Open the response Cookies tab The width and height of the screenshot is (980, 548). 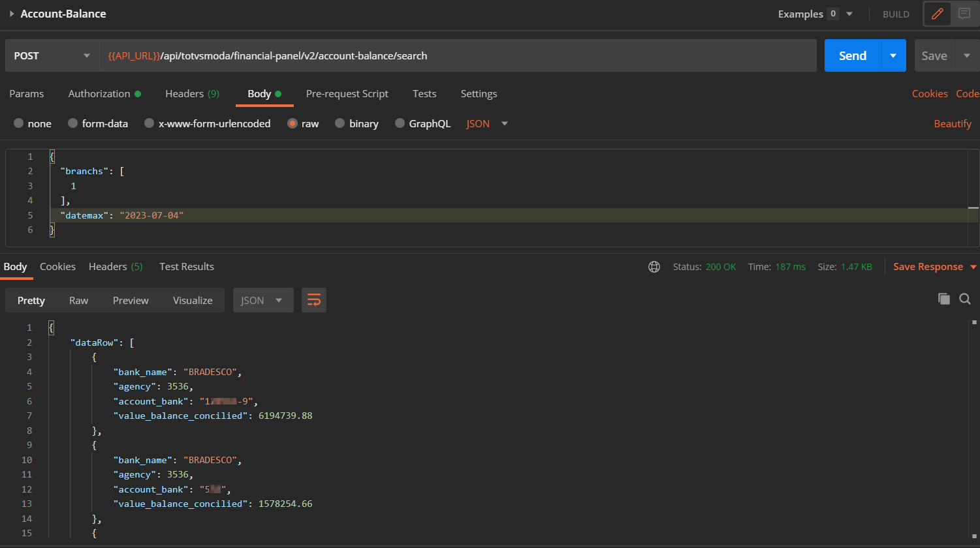57,266
